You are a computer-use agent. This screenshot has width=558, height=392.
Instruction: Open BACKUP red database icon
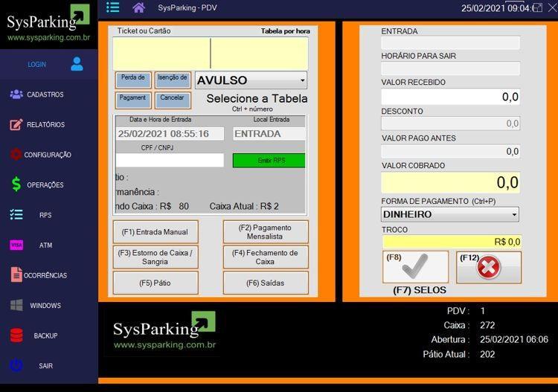click(x=16, y=335)
